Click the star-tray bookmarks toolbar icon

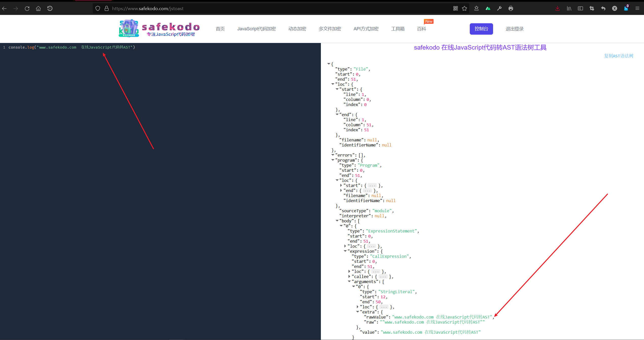click(x=476, y=8)
